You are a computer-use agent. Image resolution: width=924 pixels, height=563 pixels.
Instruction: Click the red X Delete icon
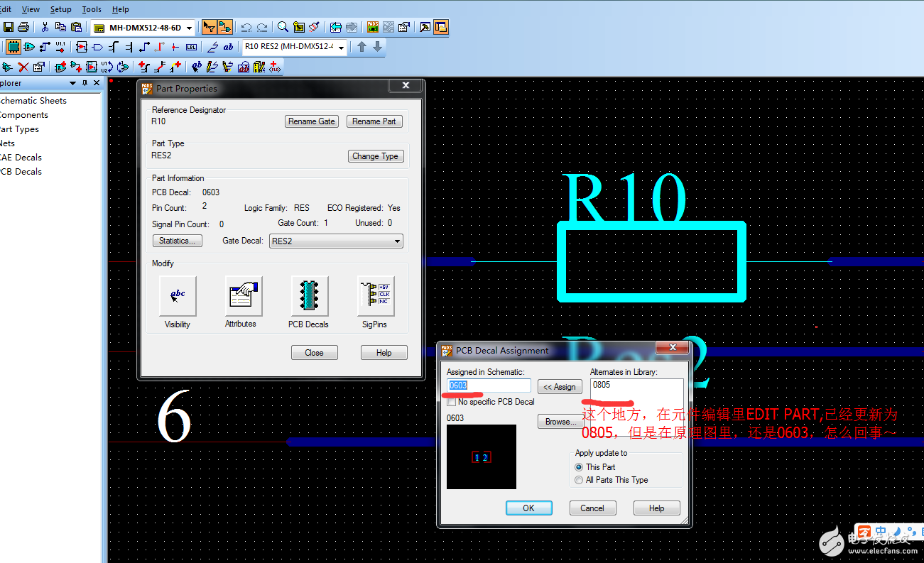pyautogui.click(x=23, y=67)
